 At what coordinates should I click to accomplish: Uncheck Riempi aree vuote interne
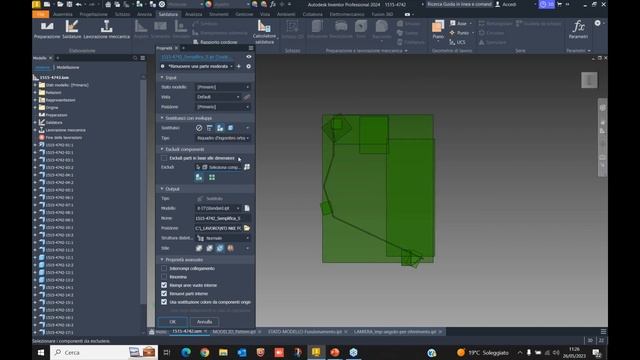164,285
